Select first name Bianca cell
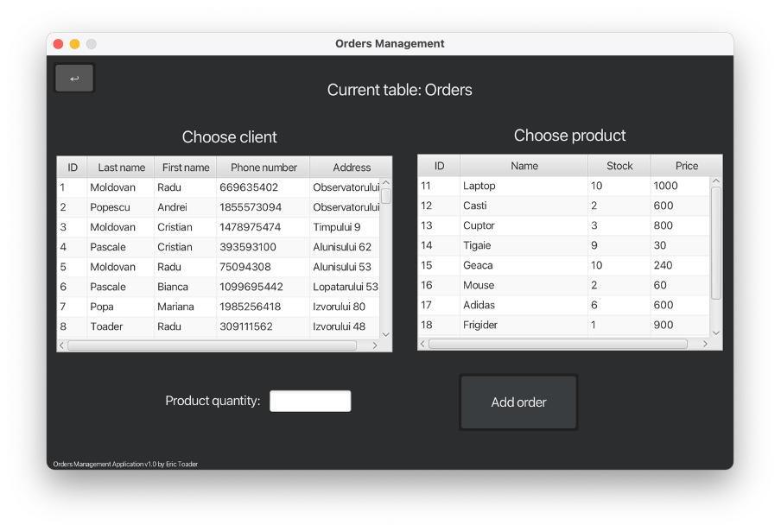Screen dimensions: 781x532 [x=173, y=287]
